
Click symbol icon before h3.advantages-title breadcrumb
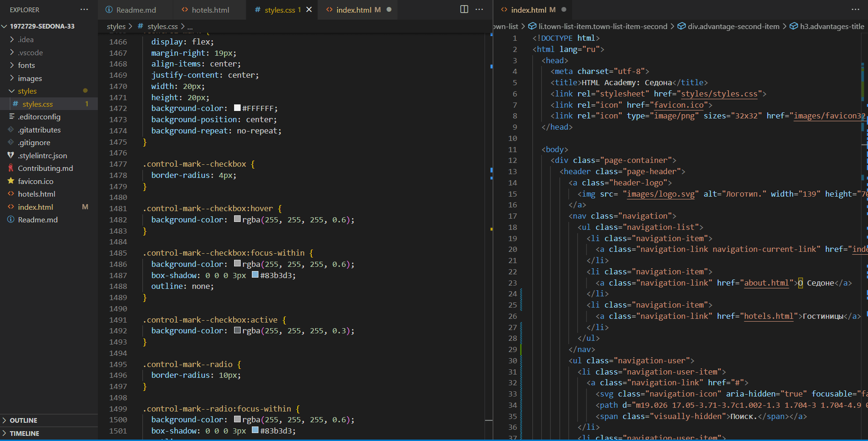(x=794, y=26)
